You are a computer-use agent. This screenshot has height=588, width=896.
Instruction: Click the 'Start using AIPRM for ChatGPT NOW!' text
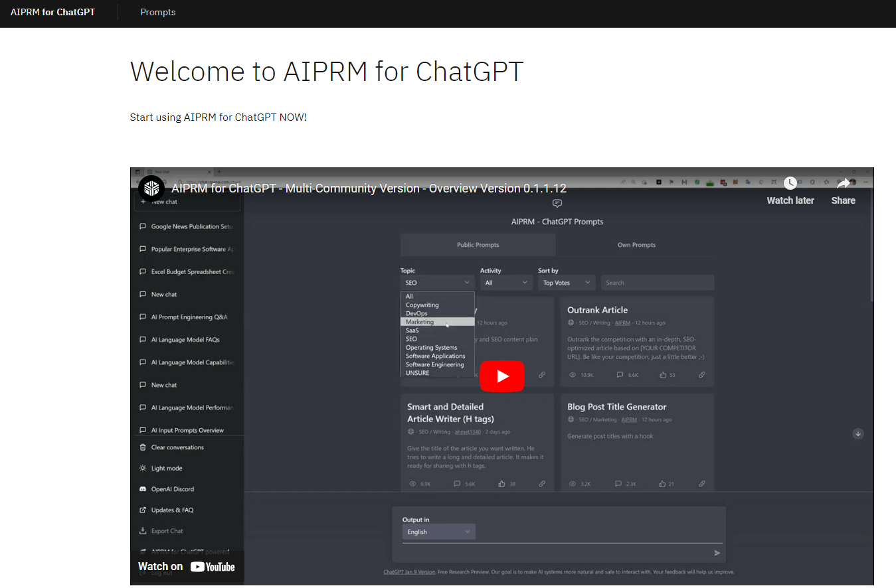[x=219, y=117]
